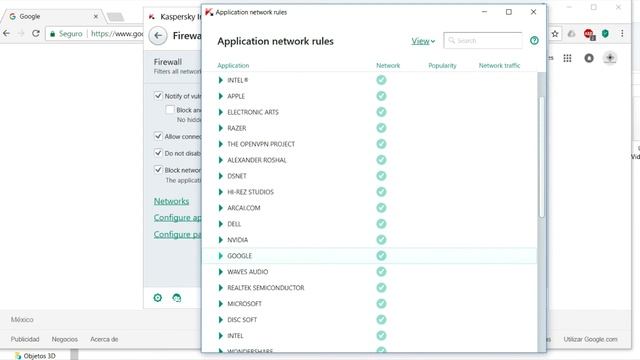Click the network status icon for RAZER

(381, 128)
